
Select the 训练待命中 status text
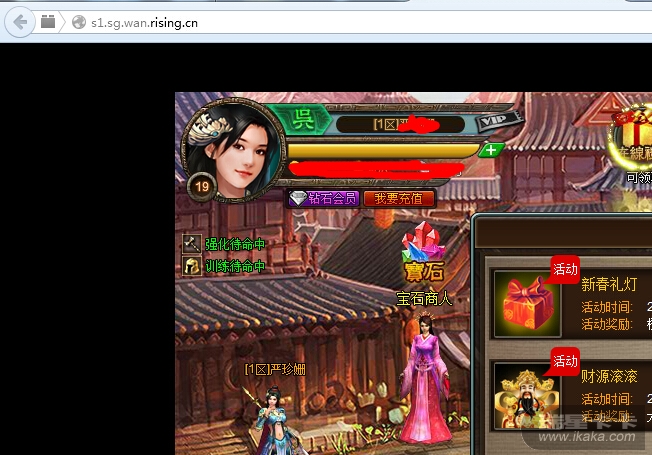[x=235, y=266]
